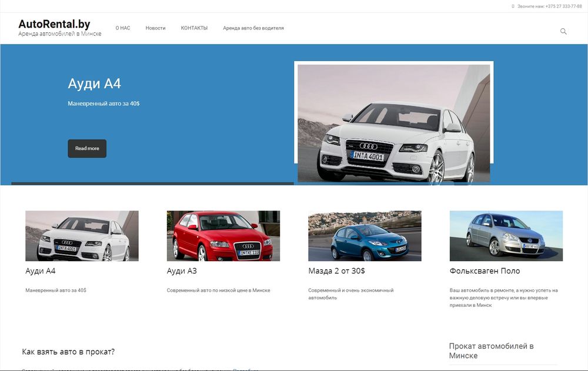Image resolution: width=588 pixels, height=371 pixels.
Task: Click text Современный авто по низкой цене в Минске
Action: point(218,290)
